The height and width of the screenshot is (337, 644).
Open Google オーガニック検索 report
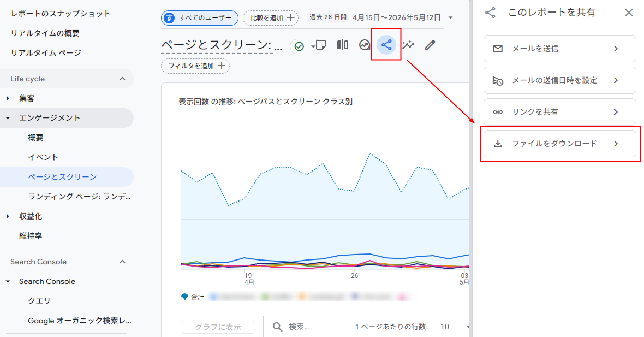coord(80,321)
